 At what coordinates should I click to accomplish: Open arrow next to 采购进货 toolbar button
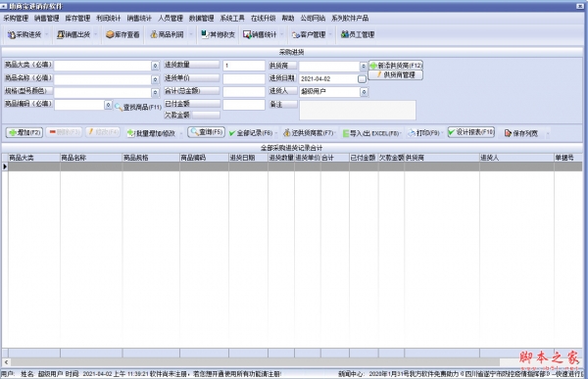pyautogui.click(x=46, y=35)
